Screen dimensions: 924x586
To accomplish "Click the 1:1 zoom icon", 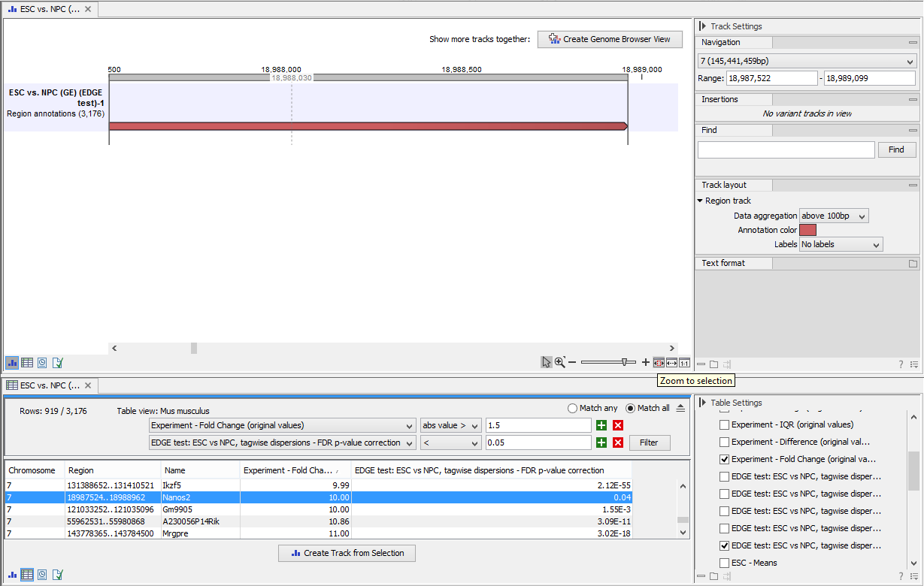I will pyautogui.click(x=684, y=362).
